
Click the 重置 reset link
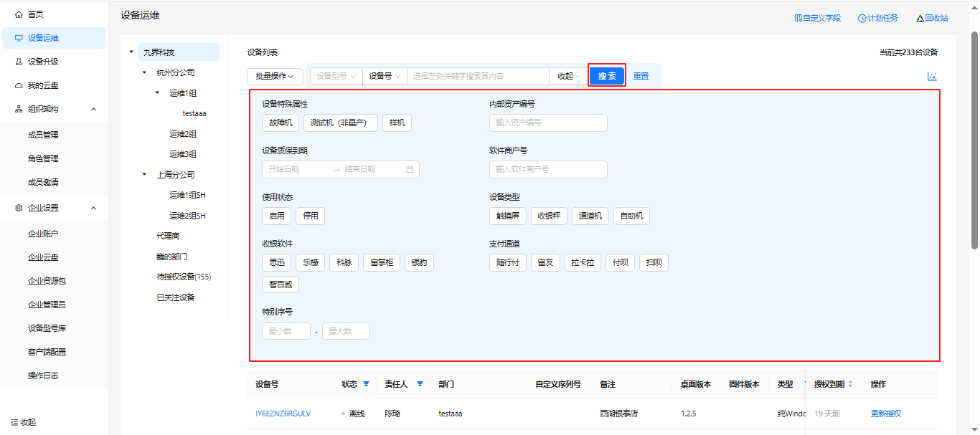[x=641, y=76]
